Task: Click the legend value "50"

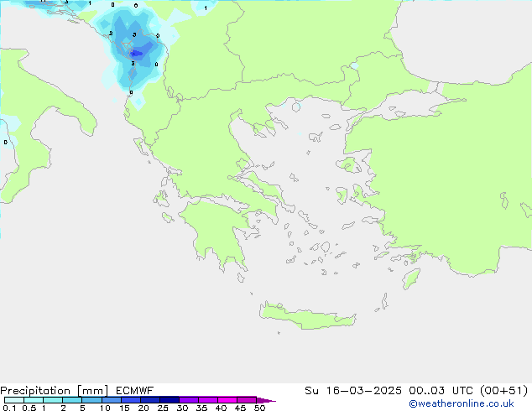Action: coord(259,408)
